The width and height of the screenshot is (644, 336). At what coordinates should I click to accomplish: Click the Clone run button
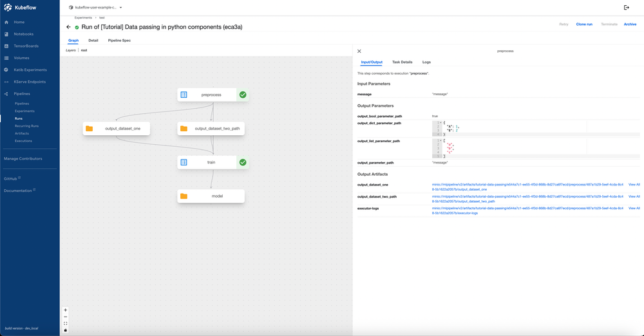584,24
